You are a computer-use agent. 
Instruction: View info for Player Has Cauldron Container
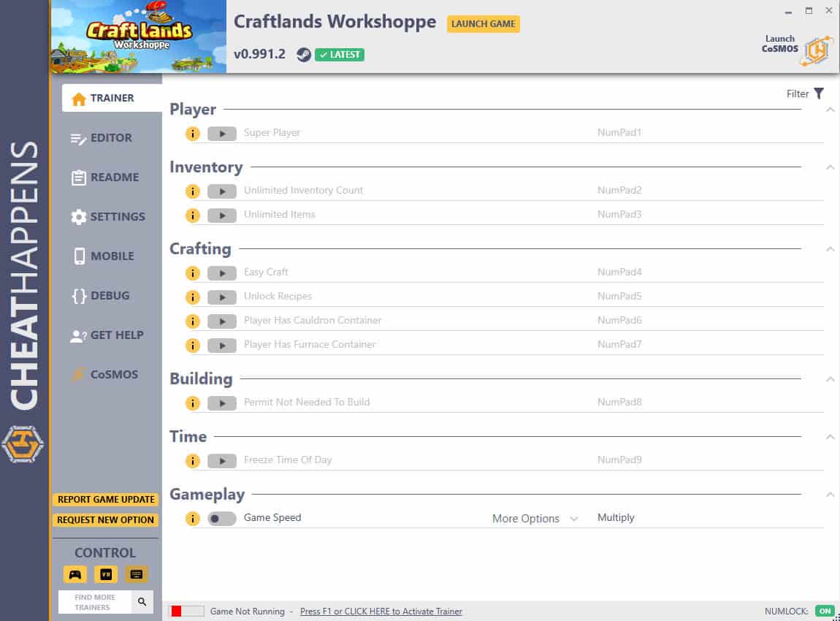(192, 321)
